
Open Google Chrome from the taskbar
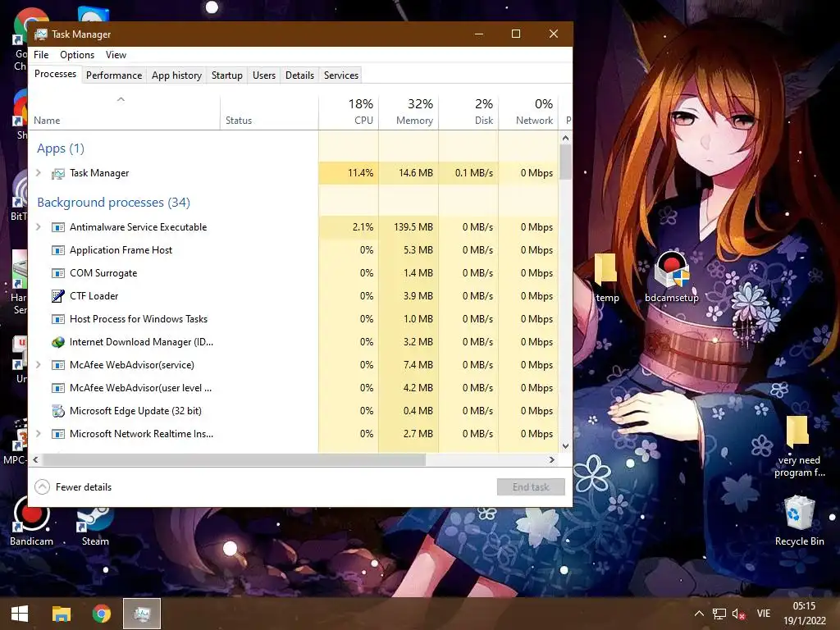[x=101, y=614]
